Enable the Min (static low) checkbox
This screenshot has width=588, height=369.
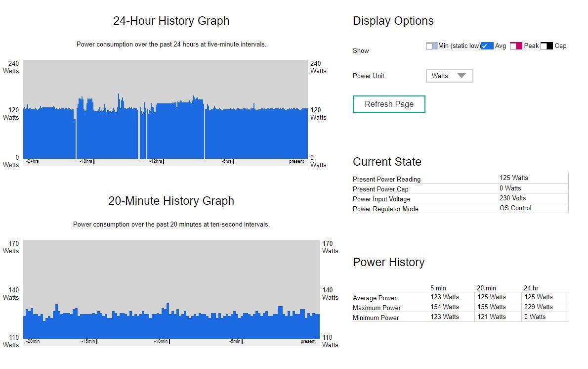(429, 46)
